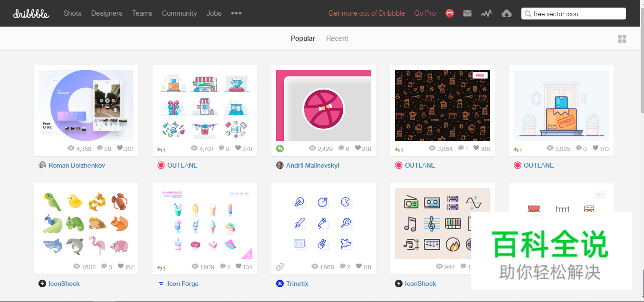Image resolution: width=644 pixels, height=302 pixels.
Task: Click the Go Pro promotion link
Action: [x=382, y=13]
